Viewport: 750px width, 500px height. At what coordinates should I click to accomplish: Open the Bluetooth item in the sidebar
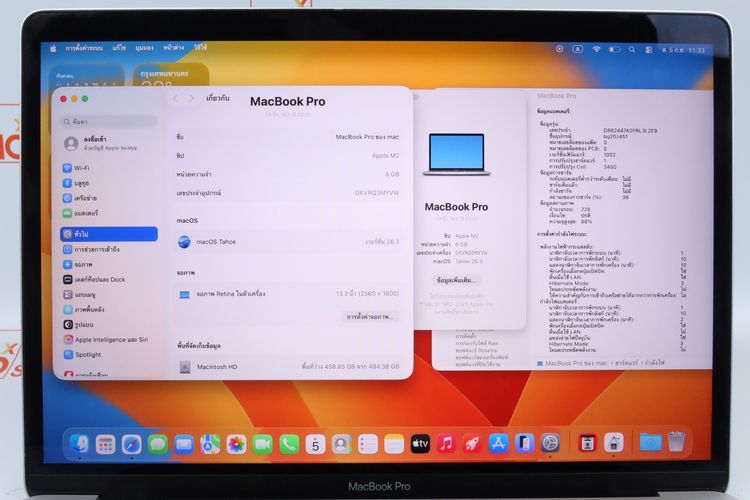coord(77,183)
